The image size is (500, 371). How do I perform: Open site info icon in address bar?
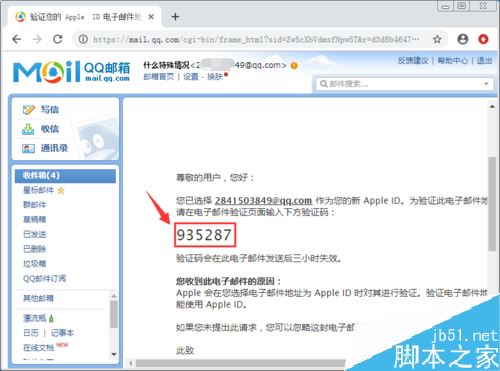coord(83,39)
